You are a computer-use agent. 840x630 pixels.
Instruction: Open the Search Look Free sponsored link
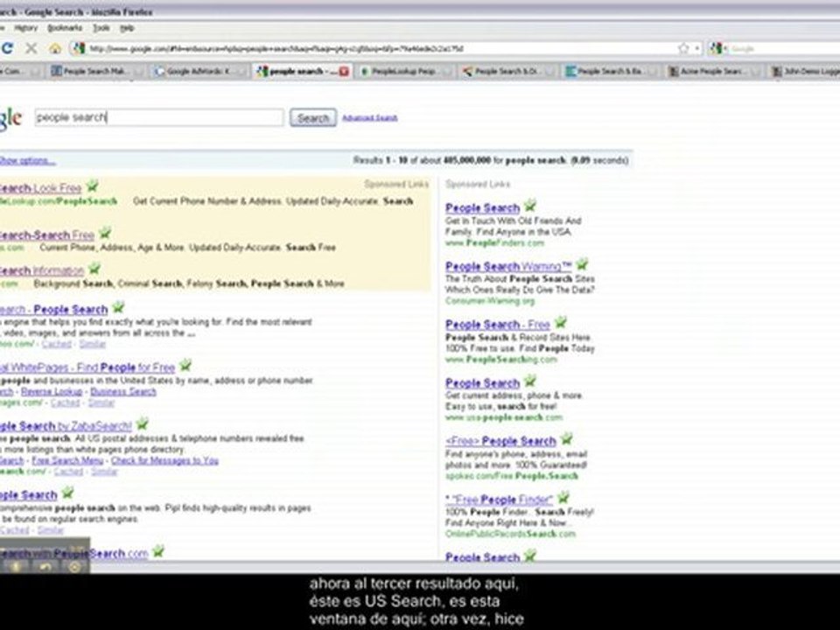click(41, 188)
